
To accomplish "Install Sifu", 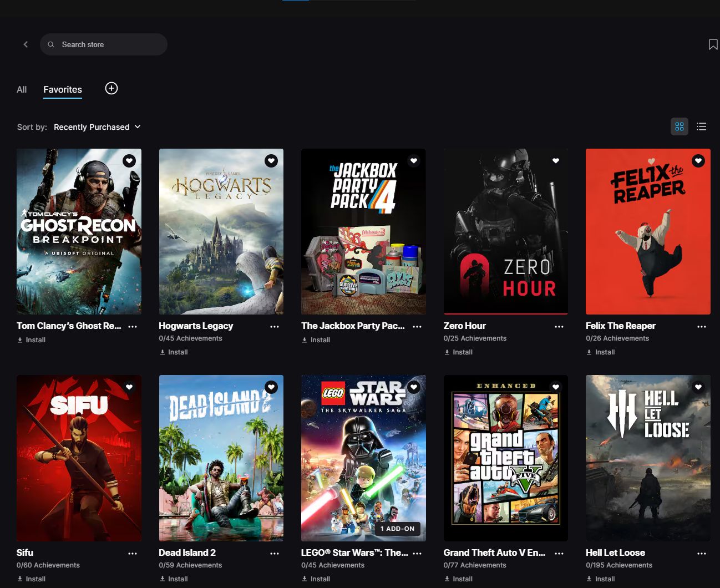I will coord(32,579).
